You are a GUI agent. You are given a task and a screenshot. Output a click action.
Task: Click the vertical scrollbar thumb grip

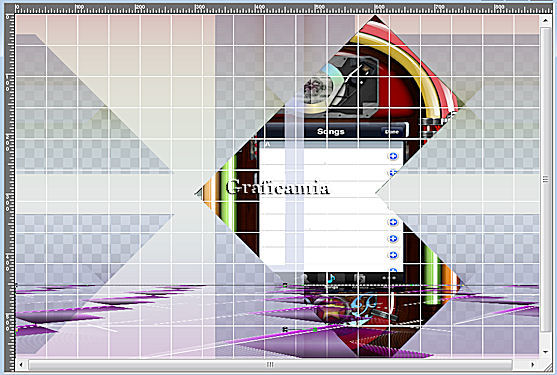click(x=545, y=180)
